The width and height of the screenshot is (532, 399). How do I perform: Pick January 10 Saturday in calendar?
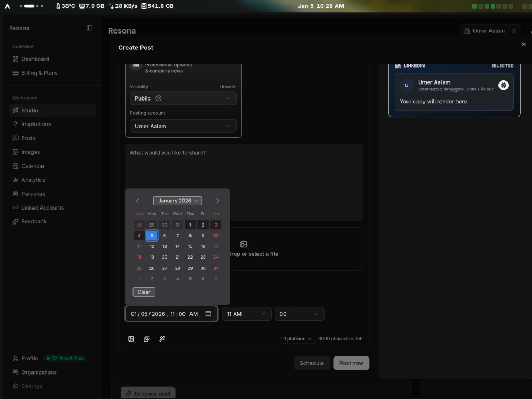(x=216, y=236)
